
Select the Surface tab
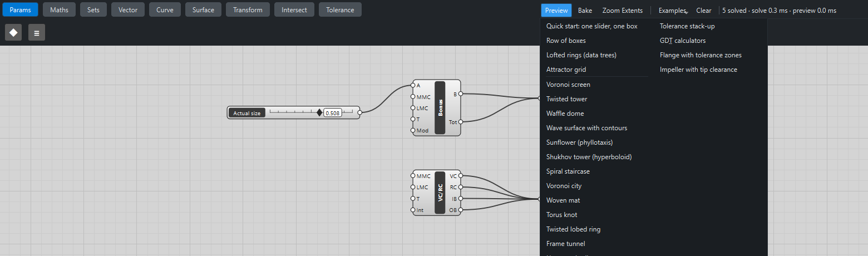click(203, 9)
